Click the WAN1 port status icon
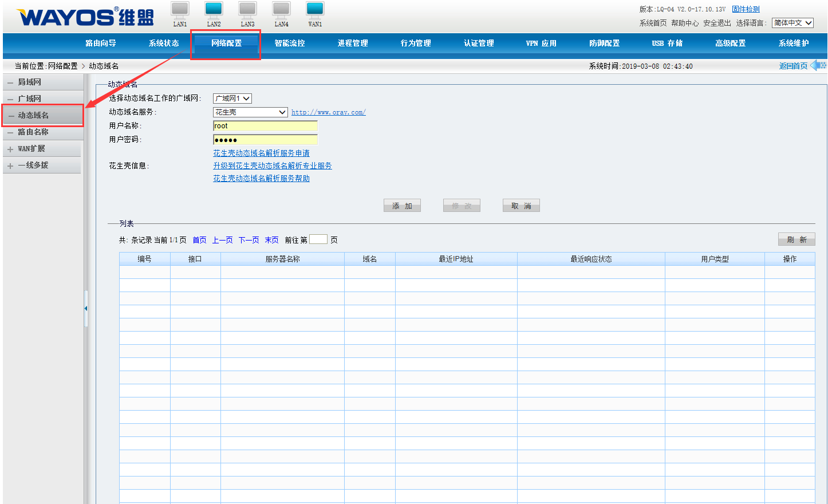 [315, 10]
